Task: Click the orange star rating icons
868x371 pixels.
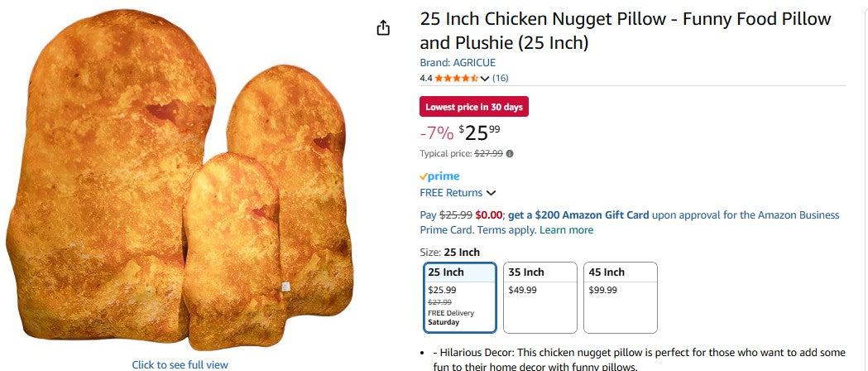Action: (x=456, y=79)
